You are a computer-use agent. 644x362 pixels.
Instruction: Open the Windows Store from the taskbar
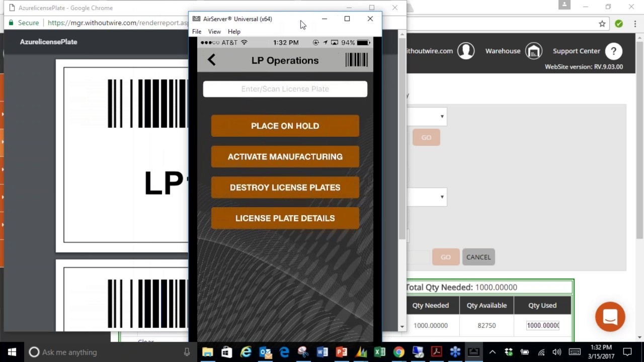click(x=226, y=352)
